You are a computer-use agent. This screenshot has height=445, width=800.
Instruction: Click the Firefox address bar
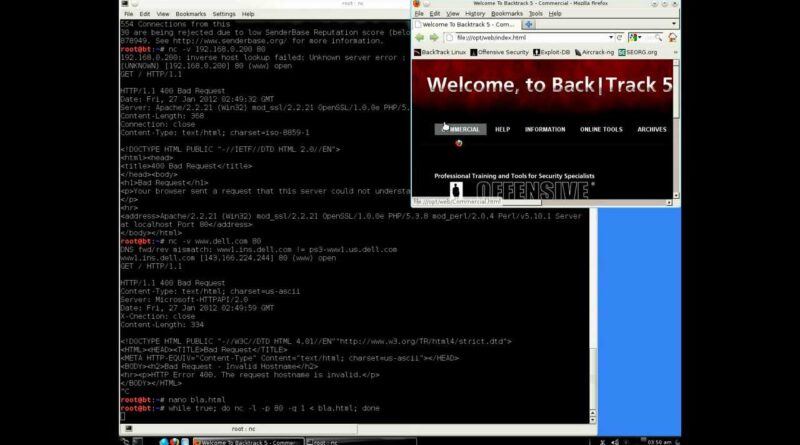coord(528,38)
